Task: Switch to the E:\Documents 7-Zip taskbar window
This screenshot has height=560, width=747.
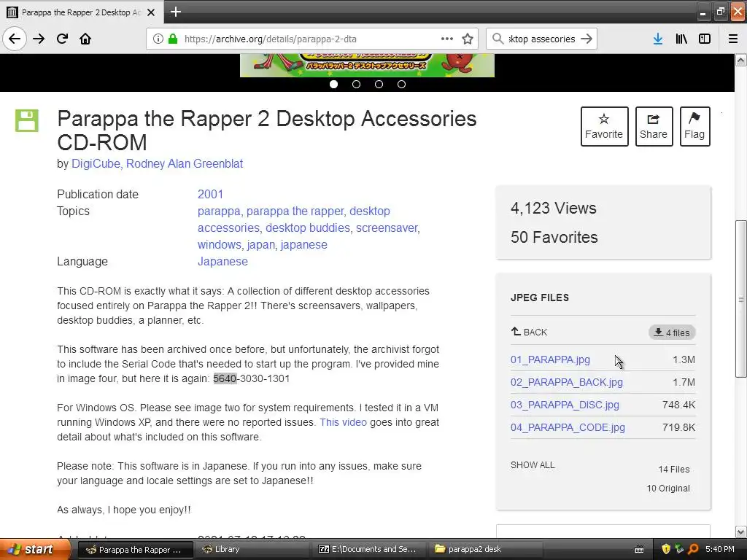Action: [370, 549]
